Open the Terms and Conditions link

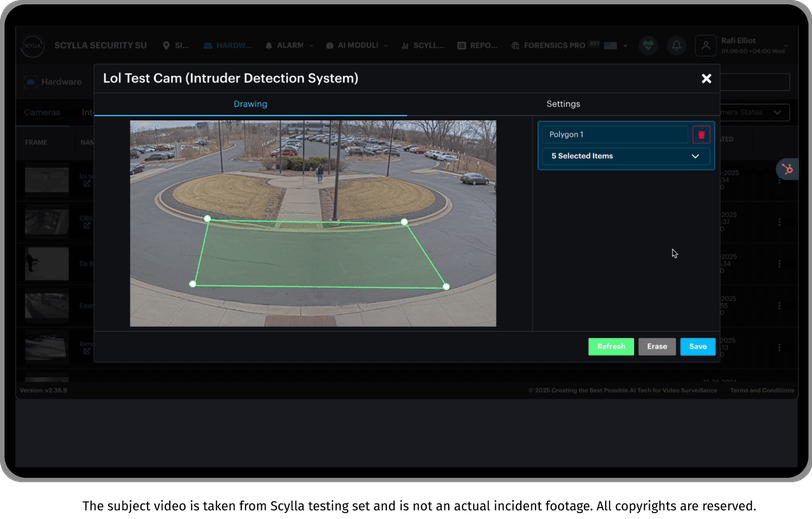[762, 391]
